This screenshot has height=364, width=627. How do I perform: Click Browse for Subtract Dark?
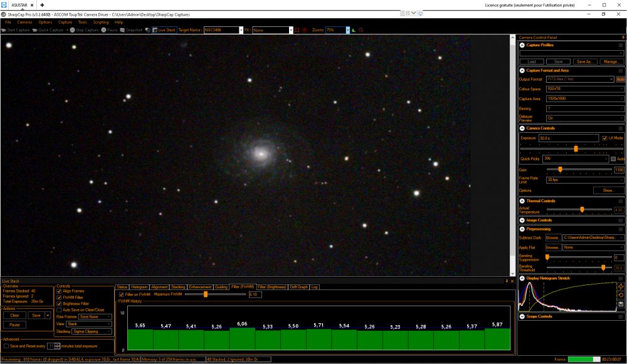553,237
